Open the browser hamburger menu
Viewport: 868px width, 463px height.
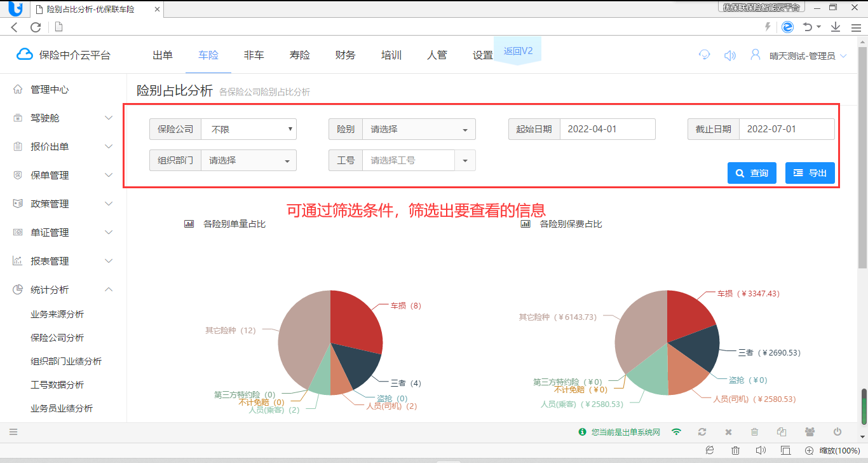click(856, 27)
